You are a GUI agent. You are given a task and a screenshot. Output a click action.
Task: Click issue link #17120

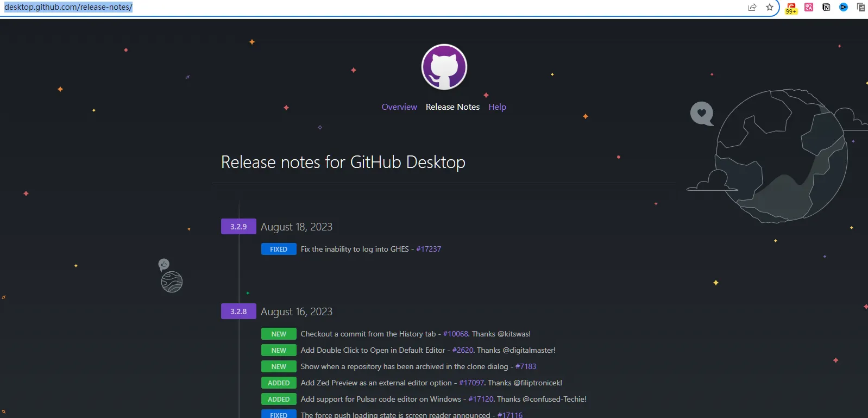tap(481, 399)
